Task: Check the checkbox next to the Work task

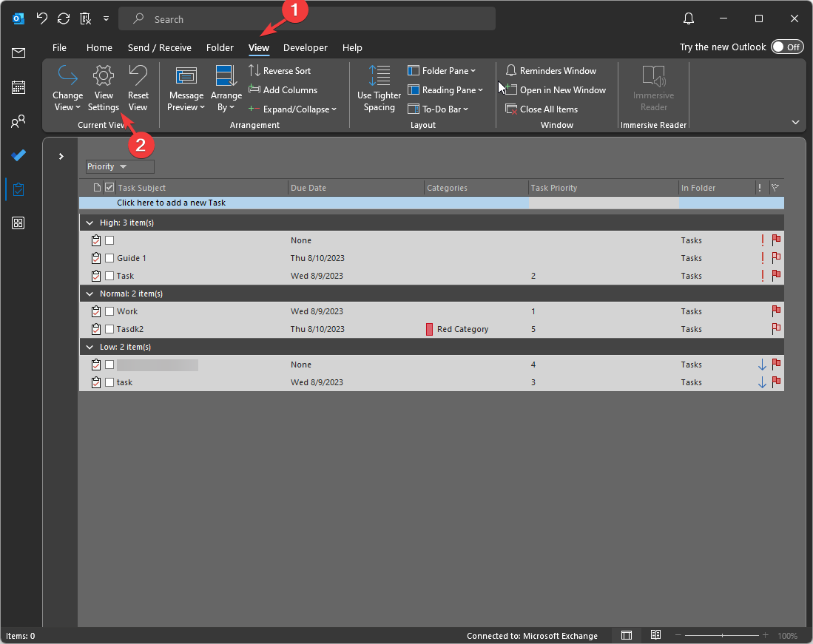Action: 109,311
